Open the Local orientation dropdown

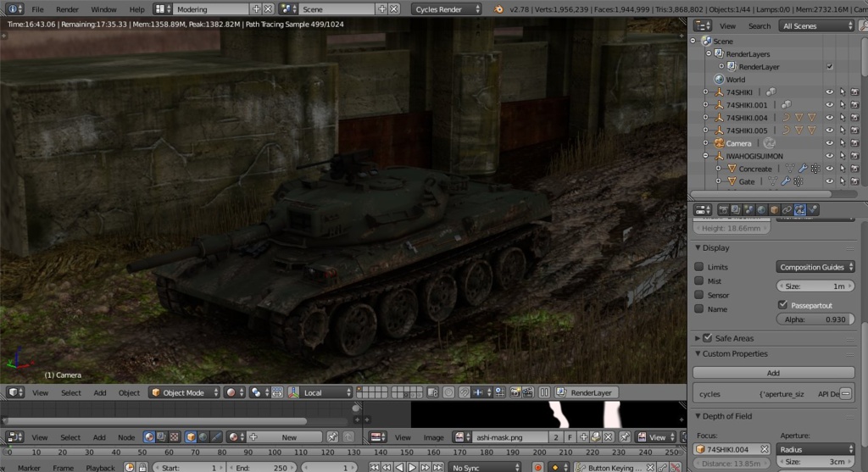326,392
